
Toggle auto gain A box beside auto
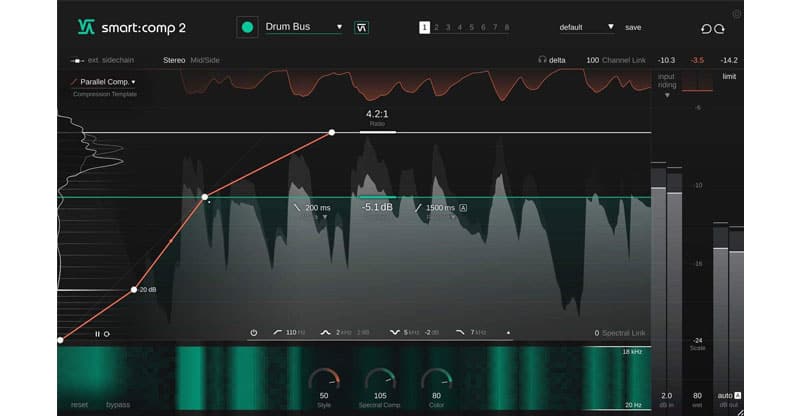(738, 396)
